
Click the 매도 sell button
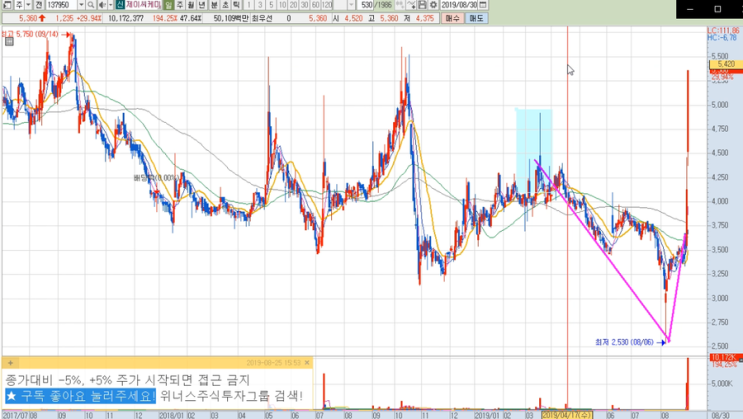click(x=476, y=18)
